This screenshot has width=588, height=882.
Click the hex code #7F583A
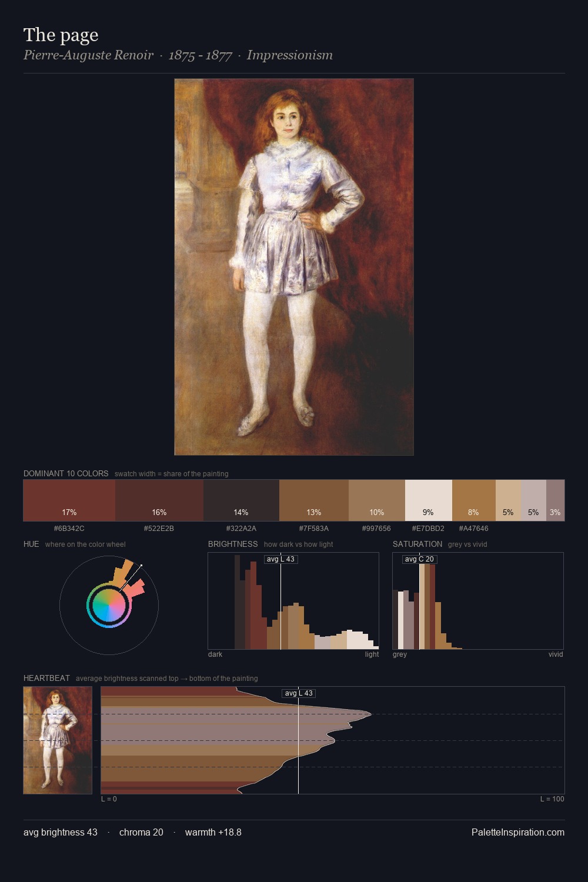[x=314, y=529]
